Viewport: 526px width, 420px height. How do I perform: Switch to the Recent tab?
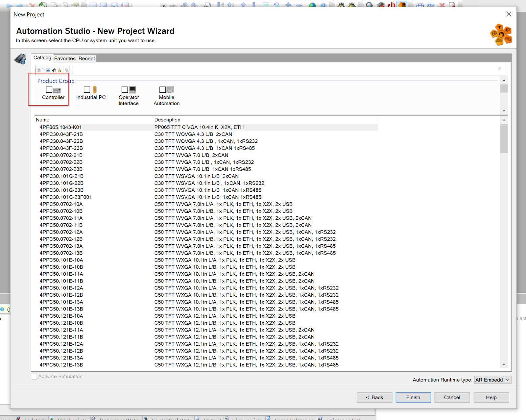[86, 59]
